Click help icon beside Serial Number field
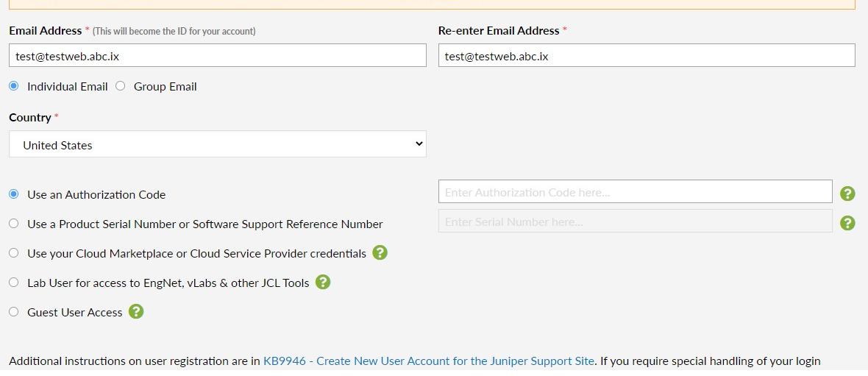Screen dimensions: 868x376 847,223
